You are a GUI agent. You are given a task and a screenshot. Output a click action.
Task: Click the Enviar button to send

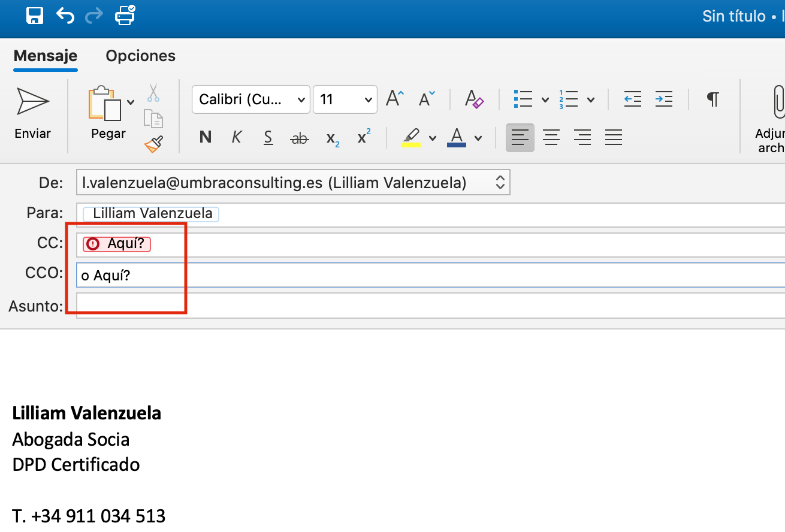[32, 114]
